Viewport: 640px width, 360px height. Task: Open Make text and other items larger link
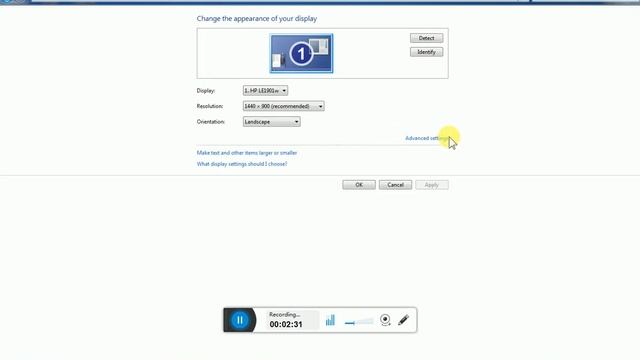(x=247, y=153)
